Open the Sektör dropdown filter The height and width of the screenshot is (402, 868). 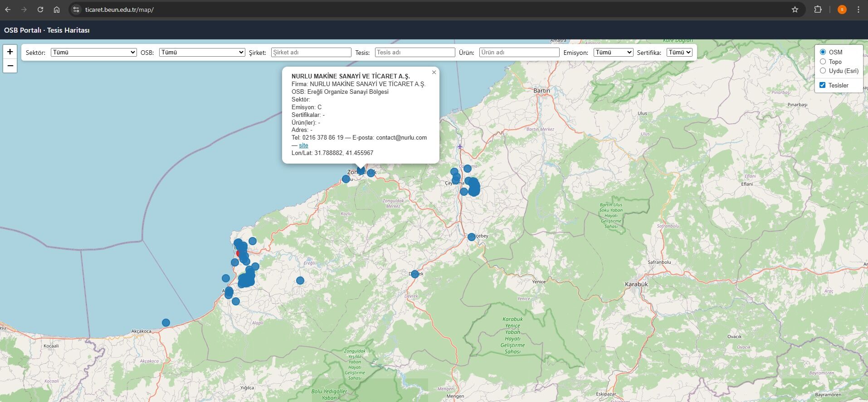[93, 53]
